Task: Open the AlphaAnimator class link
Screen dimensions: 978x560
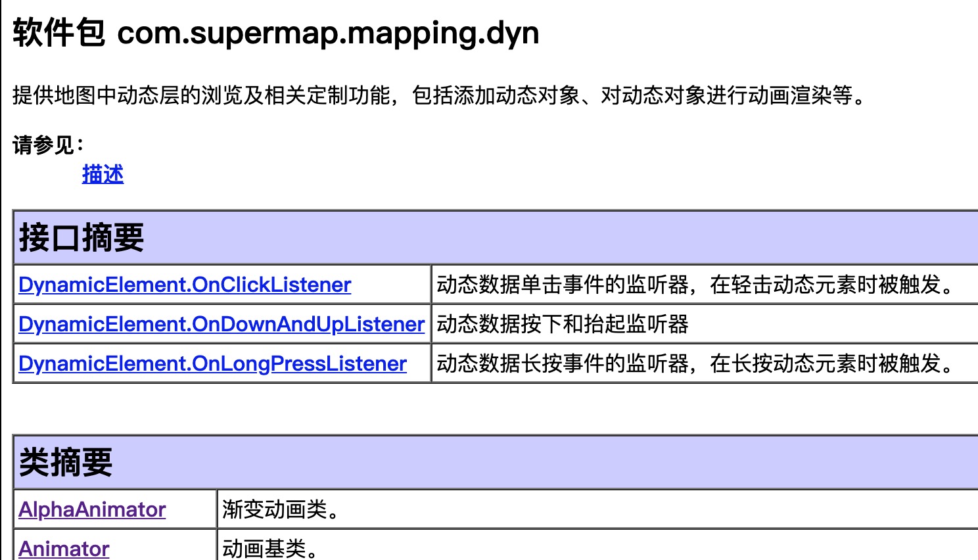Action: [92, 509]
